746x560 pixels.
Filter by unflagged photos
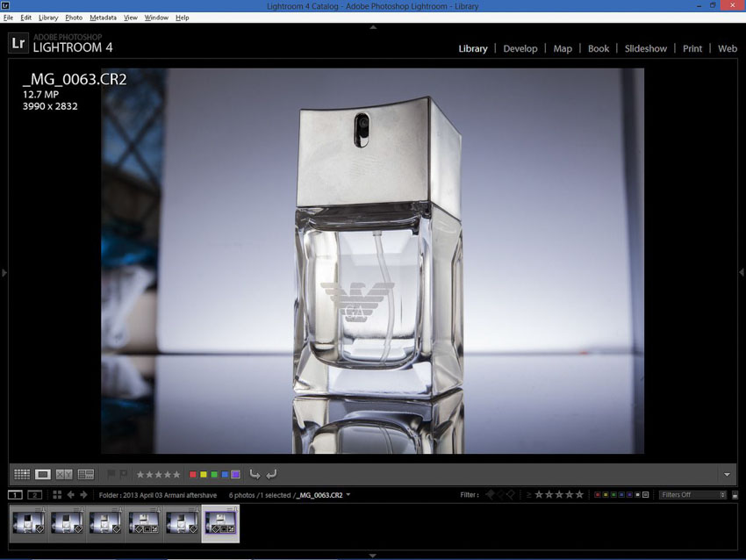click(x=500, y=495)
